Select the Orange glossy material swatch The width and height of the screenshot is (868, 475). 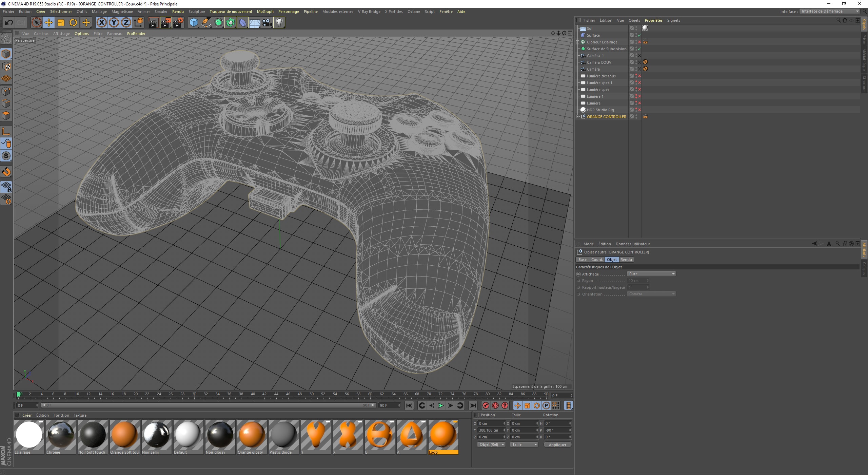[252, 437]
